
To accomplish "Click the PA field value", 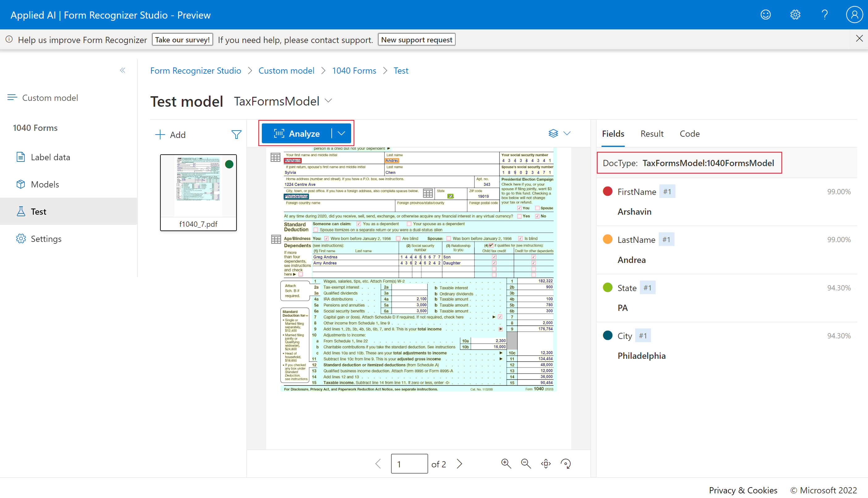I will (623, 308).
